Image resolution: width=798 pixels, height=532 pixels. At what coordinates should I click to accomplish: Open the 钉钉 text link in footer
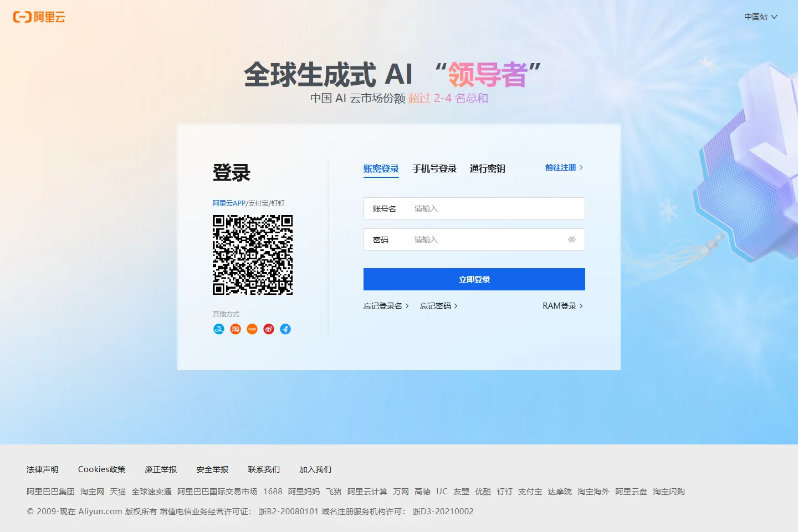pyautogui.click(x=505, y=492)
